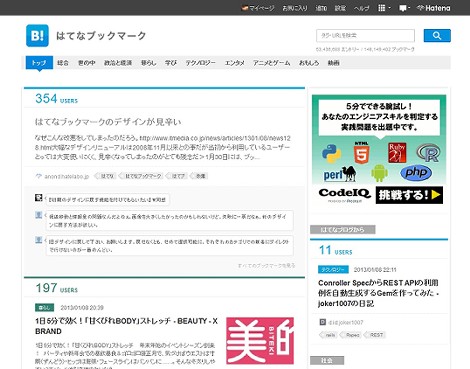Open ヘルプ in the top bar

pyautogui.click(x=361, y=8)
